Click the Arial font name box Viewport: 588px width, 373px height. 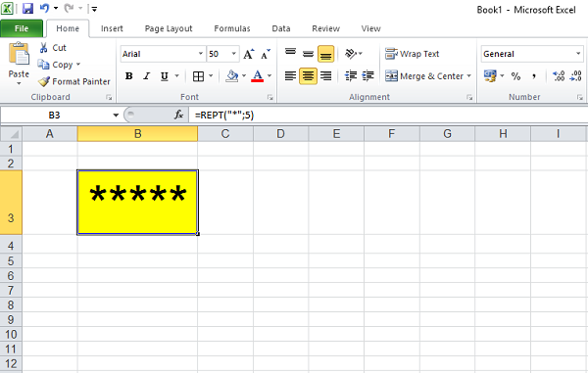tap(159, 54)
